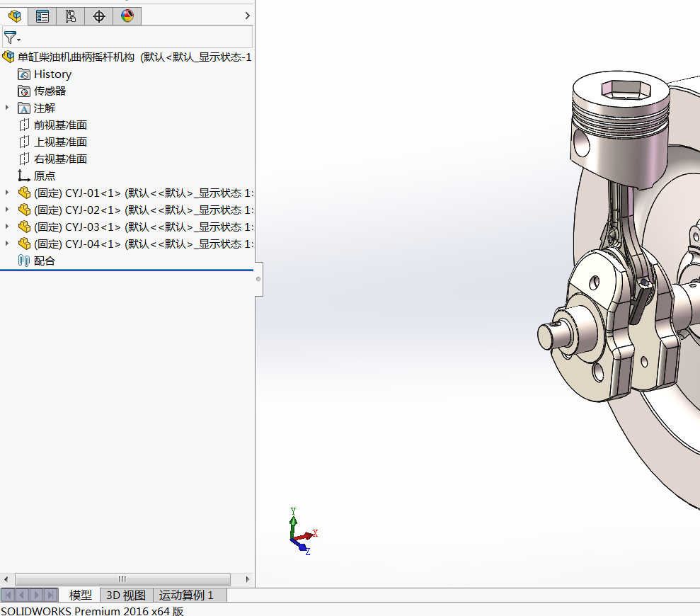Select the CYJ-02<1> component
The width and height of the screenshot is (700, 616).
[x=144, y=210]
